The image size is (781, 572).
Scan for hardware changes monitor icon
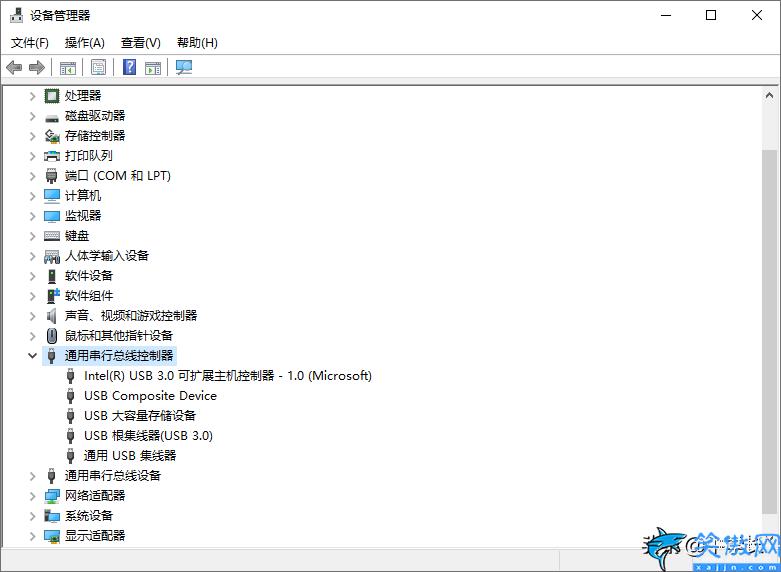(184, 67)
